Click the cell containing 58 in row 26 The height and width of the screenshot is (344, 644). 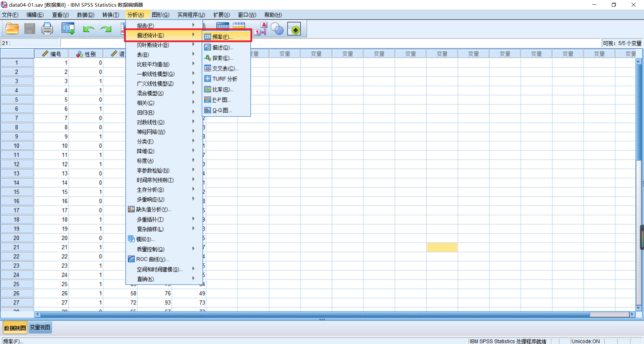tap(120, 293)
